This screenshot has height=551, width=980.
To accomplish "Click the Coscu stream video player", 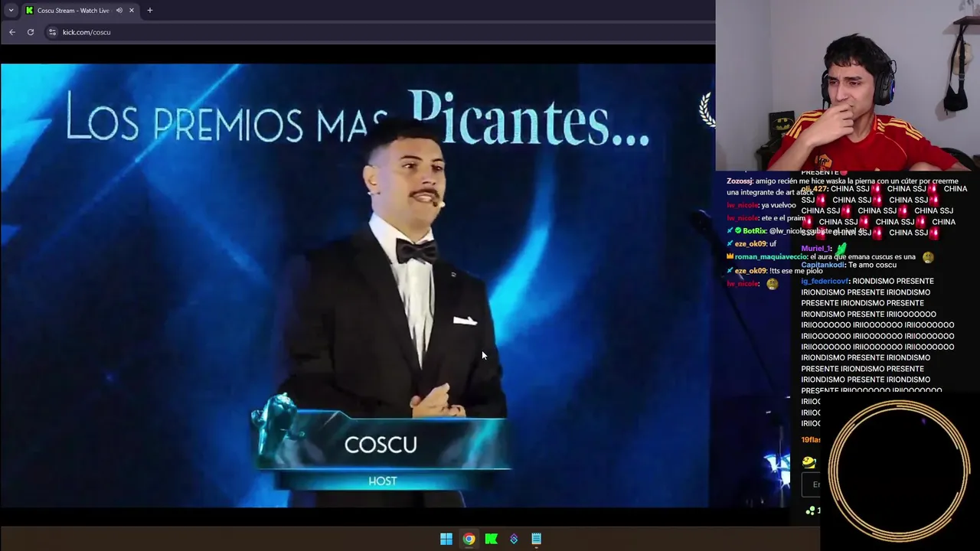I will [358, 285].
